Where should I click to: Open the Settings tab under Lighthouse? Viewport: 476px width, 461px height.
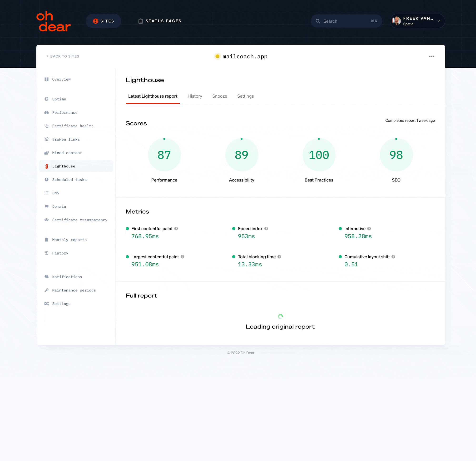pos(246,96)
